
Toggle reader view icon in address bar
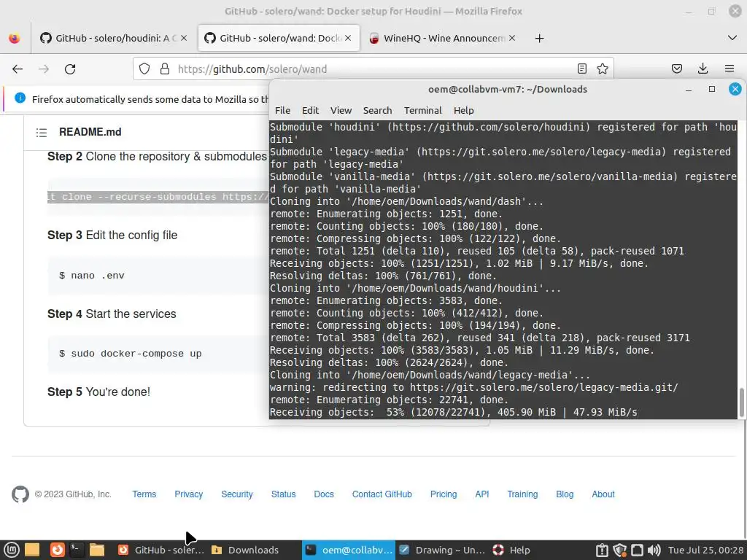pyautogui.click(x=581, y=69)
